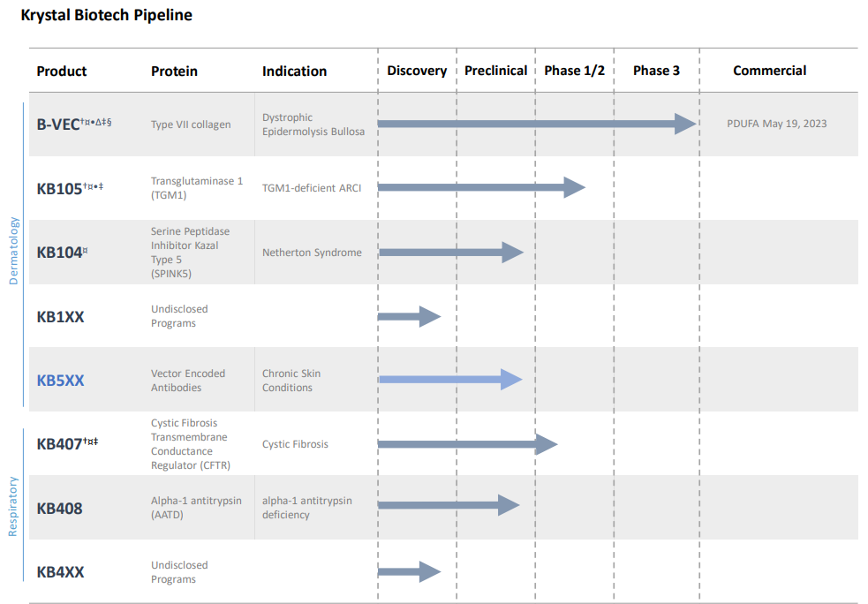Click the Respiratory vertical label
This screenshot has width=868, height=604.
pyautogui.click(x=13, y=506)
